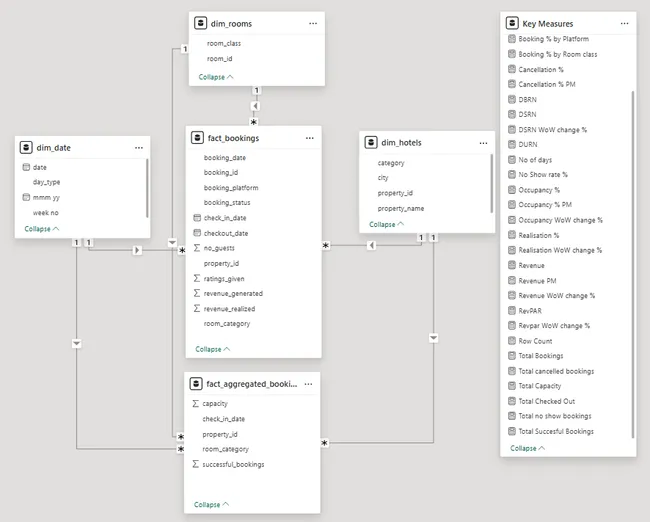The height and width of the screenshot is (522, 650).
Task: Click sigma icon beside capacity
Action: click(x=196, y=403)
